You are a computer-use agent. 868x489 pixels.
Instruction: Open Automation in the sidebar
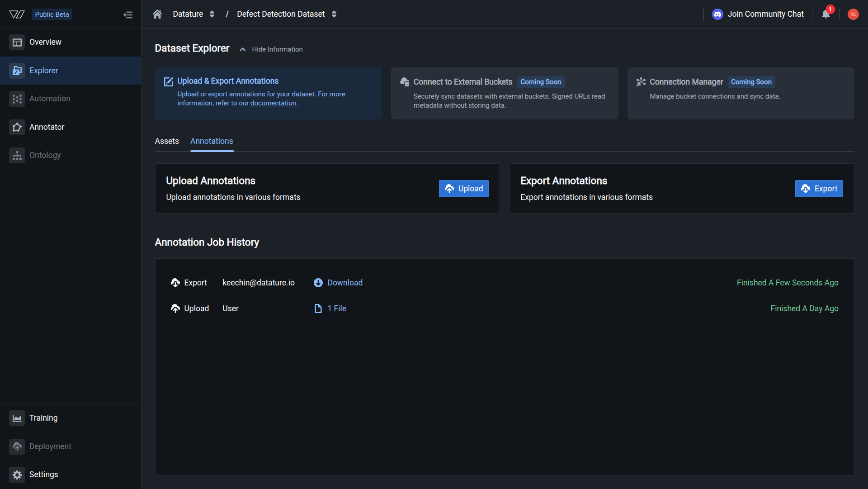point(71,99)
